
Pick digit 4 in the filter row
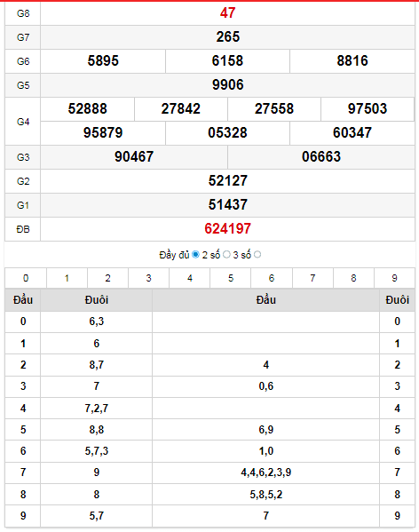(189, 278)
